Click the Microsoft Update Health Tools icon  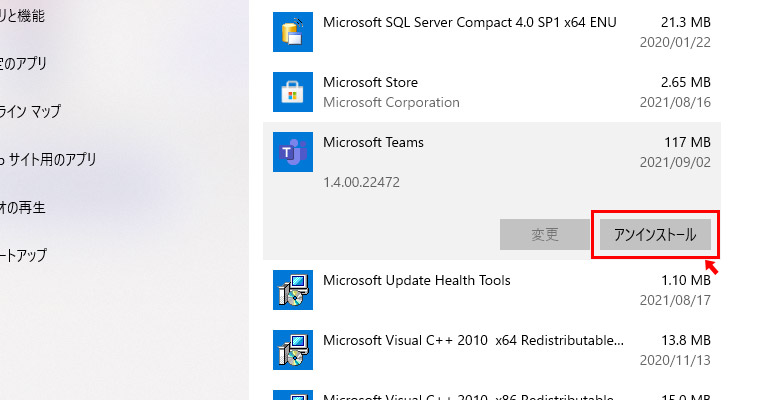293,290
